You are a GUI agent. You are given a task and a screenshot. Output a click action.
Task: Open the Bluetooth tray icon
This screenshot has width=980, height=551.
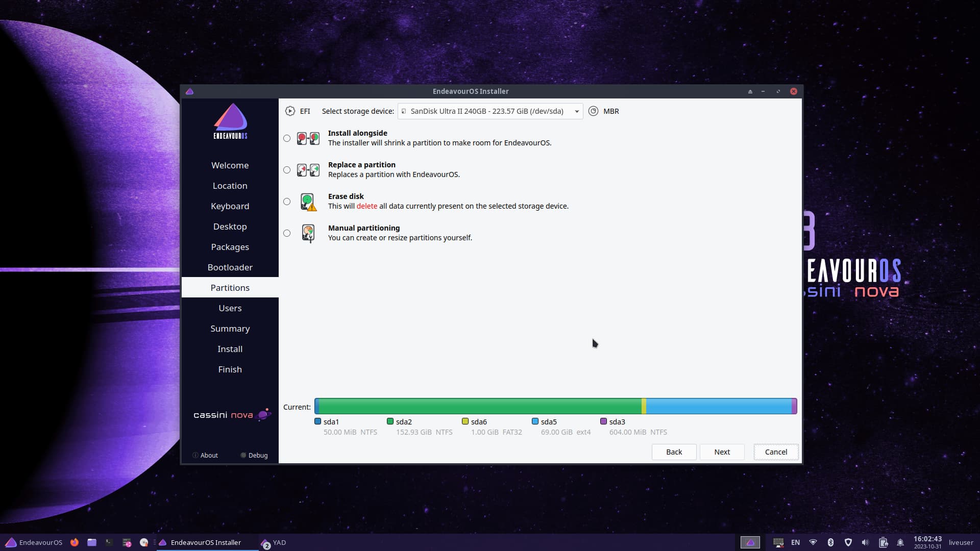tap(830, 542)
